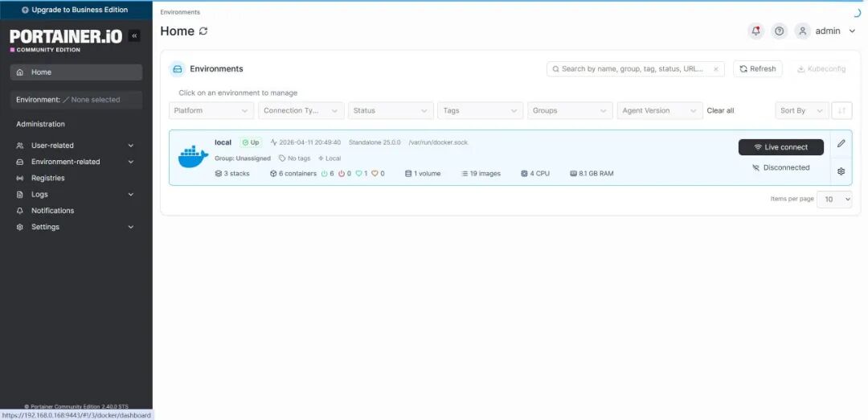Image resolution: width=868 pixels, height=420 pixels.
Task: Clear the search field with the x icon
Action: [716, 69]
